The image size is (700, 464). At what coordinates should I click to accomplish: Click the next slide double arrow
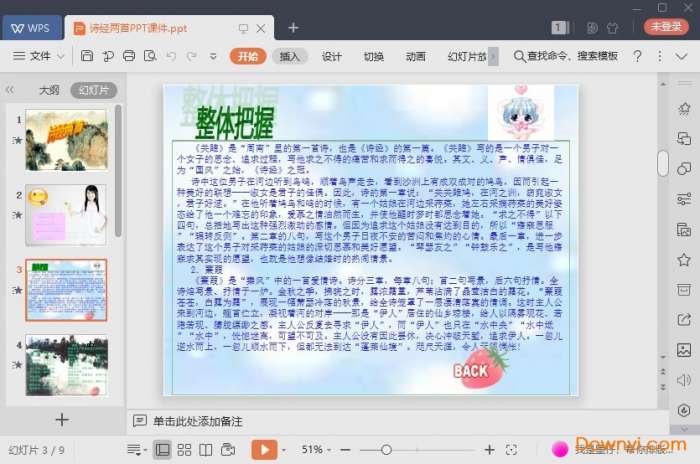click(663, 387)
